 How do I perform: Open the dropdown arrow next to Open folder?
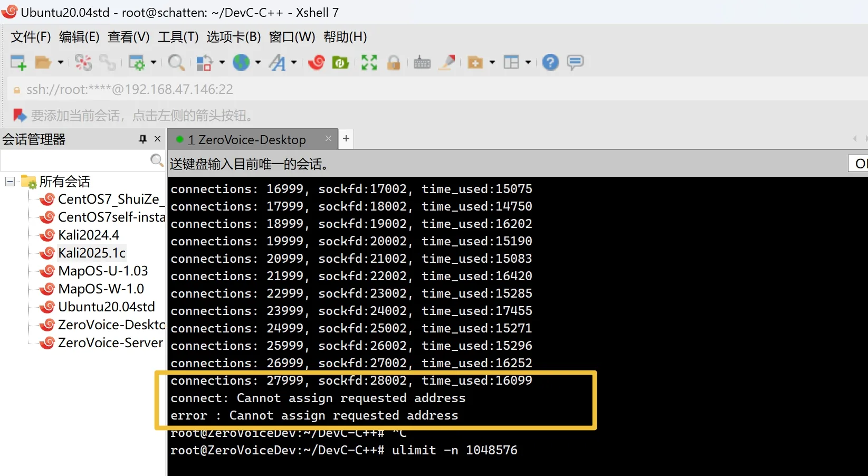pos(61,63)
